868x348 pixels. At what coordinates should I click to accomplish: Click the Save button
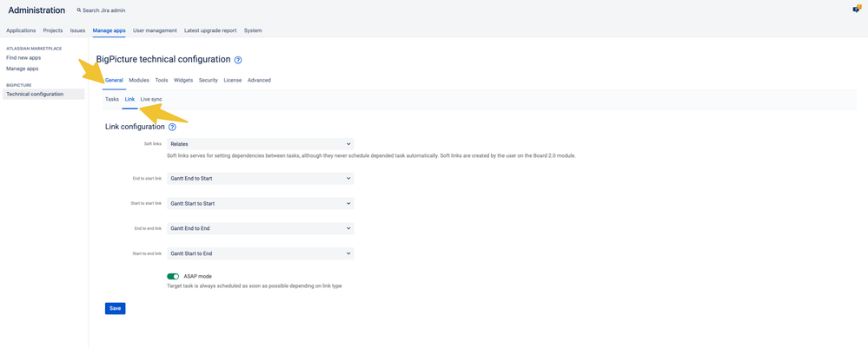pyautogui.click(x=115, y=308)
